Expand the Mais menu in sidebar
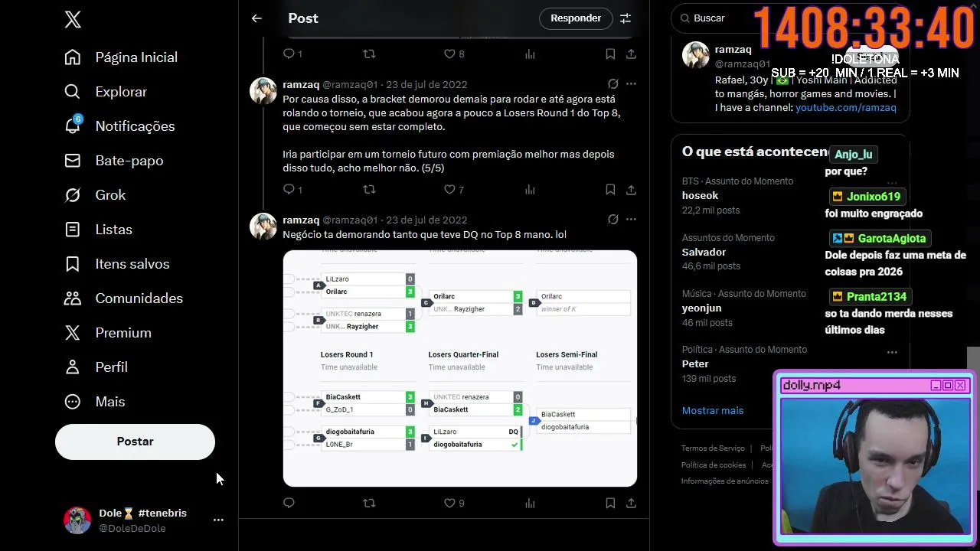980x551 pixels. tap(94, 402)
